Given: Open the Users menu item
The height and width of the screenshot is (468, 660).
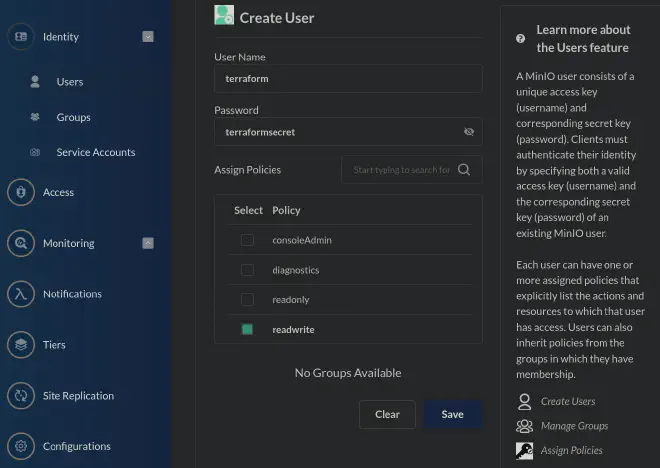Looking at the screenshot, I should point(70,82).
